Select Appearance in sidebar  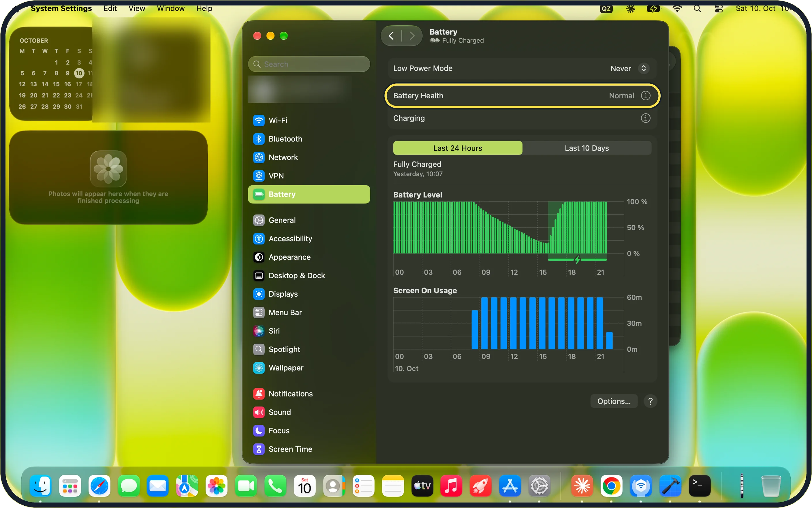pos(309,257)
